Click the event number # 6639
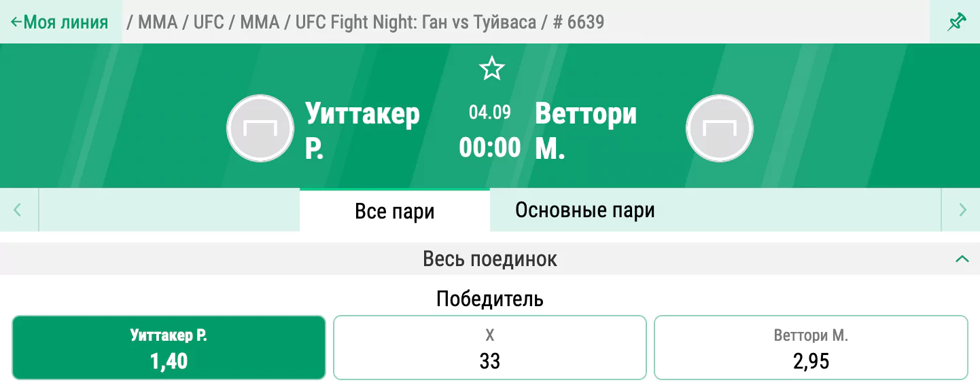Image resolution: width=980 pixels, height=391 pixels. [578, 22]
